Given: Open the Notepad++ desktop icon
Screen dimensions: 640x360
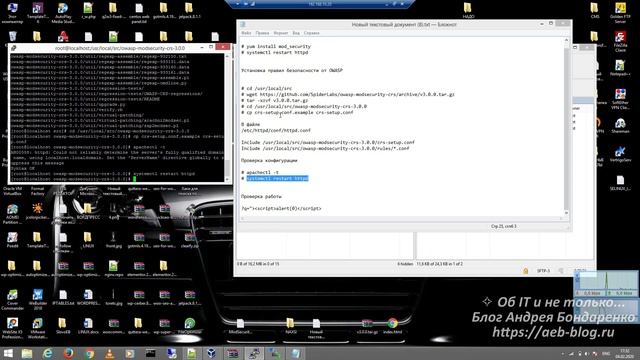Looking at the screenshot, I should pyautogui.click(x=620, y=68).
